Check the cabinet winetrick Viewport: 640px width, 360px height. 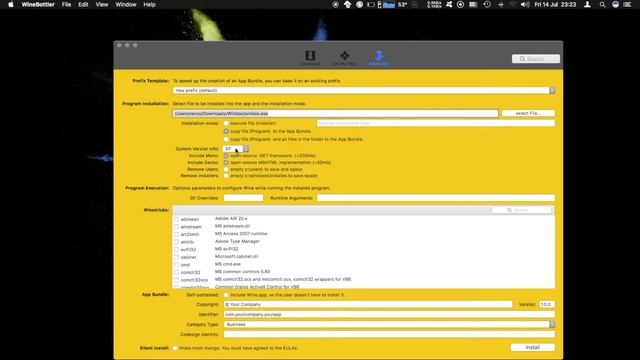(177, 257)
